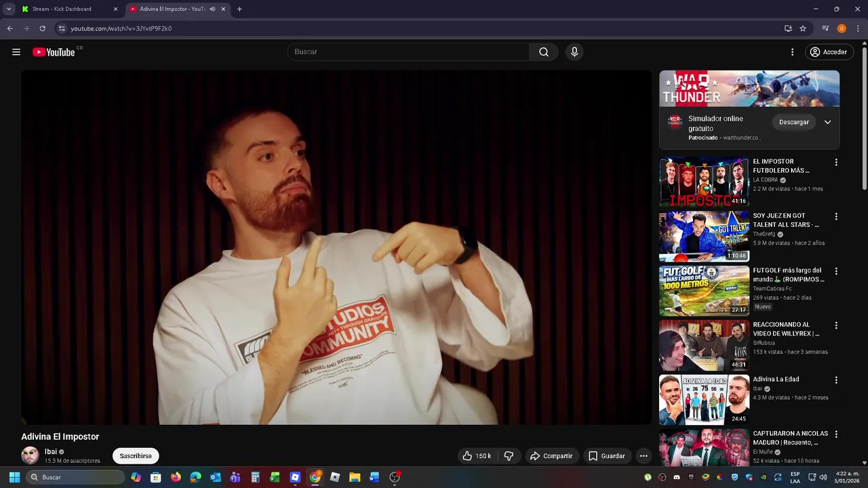Focus the Buscar search field
The width and height of the screenshot is (868, 488).
409,52
